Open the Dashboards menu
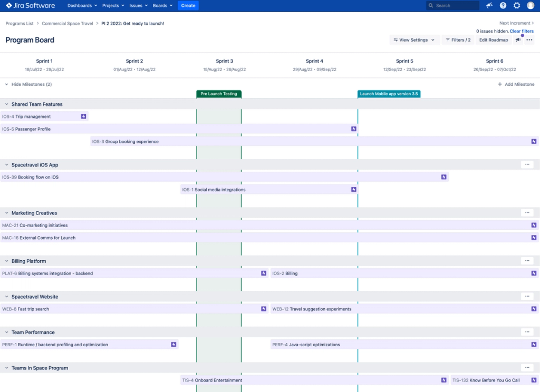This screenshot has height=392, width=540. coord(82,6)
